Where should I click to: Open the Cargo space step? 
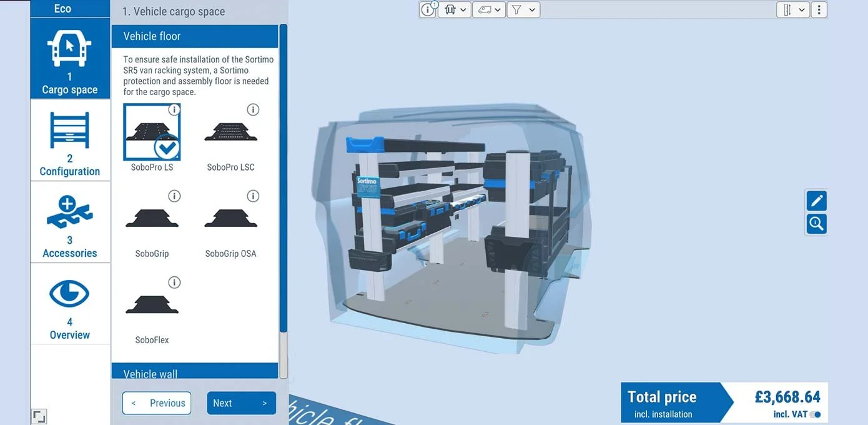coord(70,59)
